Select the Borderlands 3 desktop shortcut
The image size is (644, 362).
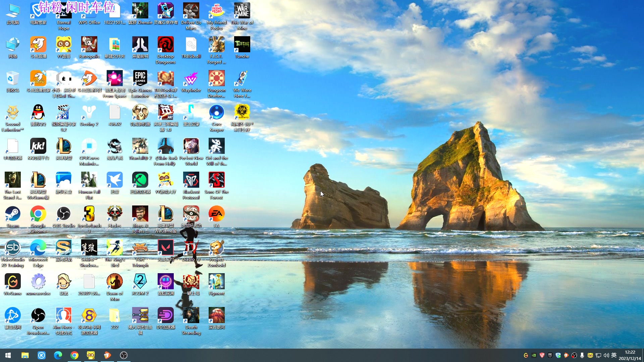click(89, 220)
